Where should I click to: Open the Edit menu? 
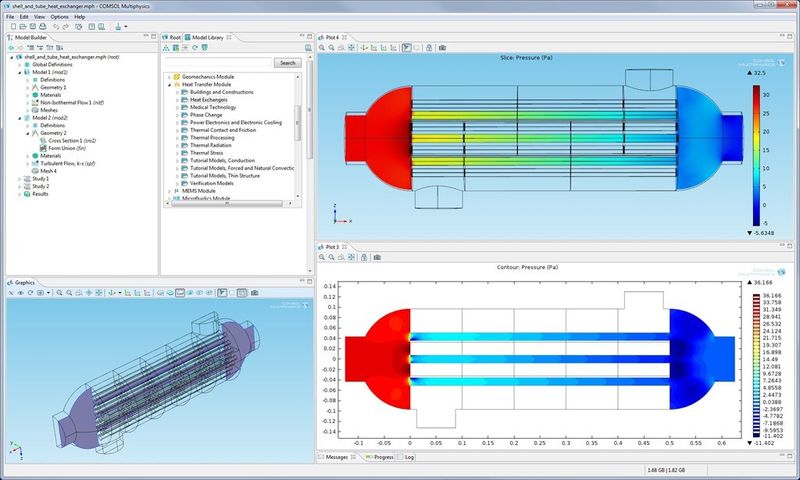24,17
